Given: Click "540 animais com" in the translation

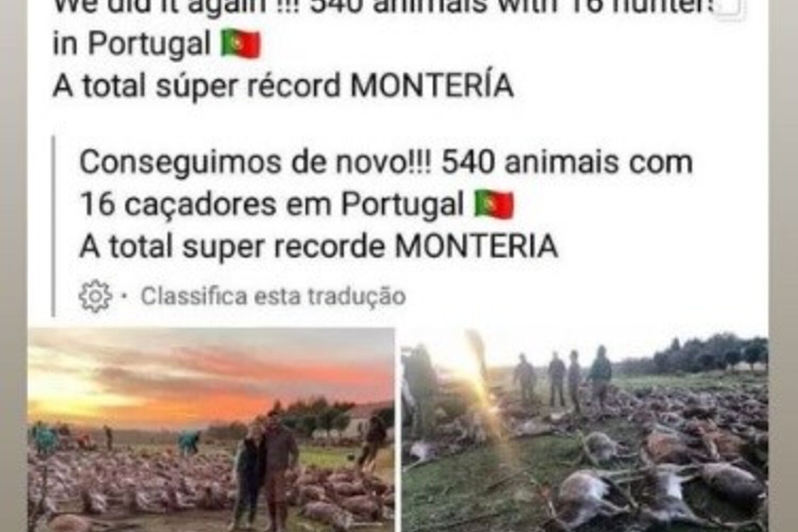Looking at the screenshot, I should pyautogui.click(x=567, y=162).
